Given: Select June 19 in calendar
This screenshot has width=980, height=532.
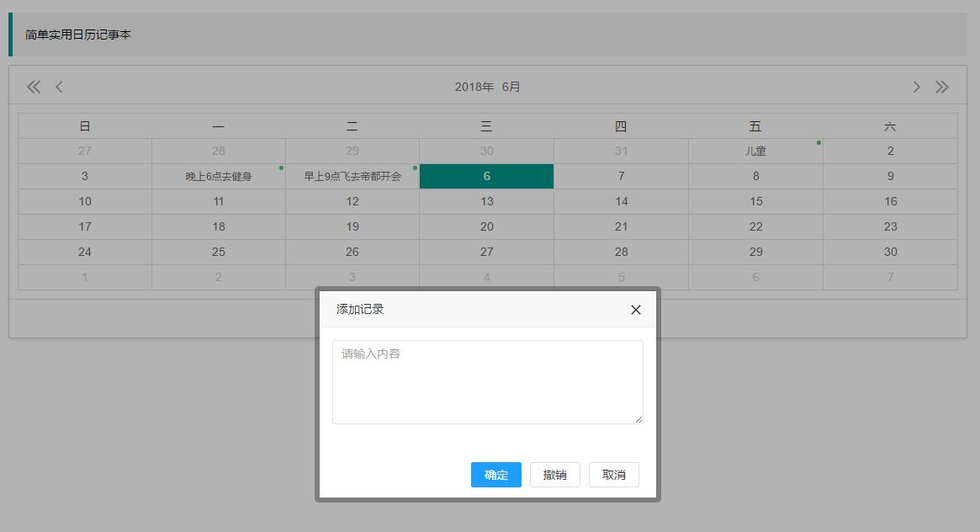Looking at the screenshot, I should tap(352, 226).
